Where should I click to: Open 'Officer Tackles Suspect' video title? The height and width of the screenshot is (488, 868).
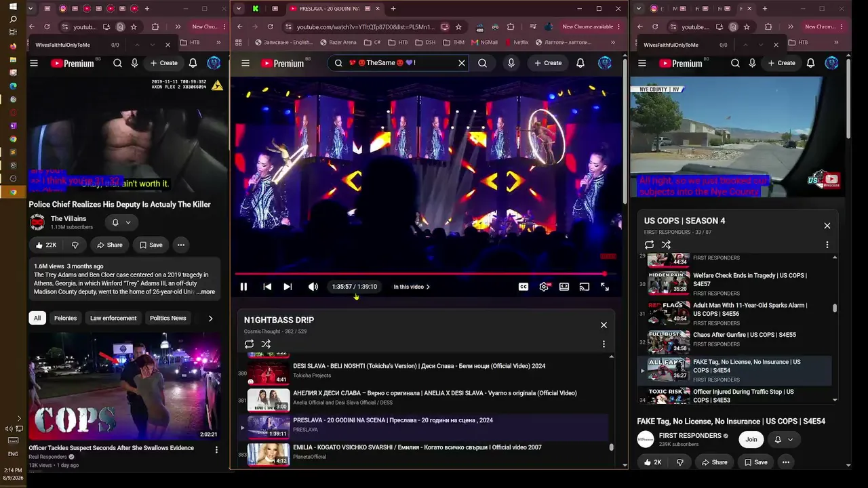[x=111, y=448]
